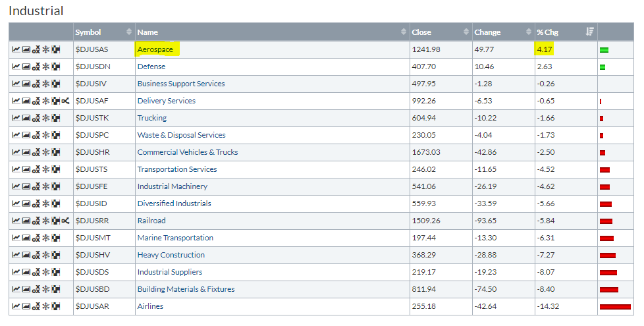The width and height of the screenshot is (644, 326).
Task: Open the Commercial Vehicles & Trucks link
Action: [188, 152]
